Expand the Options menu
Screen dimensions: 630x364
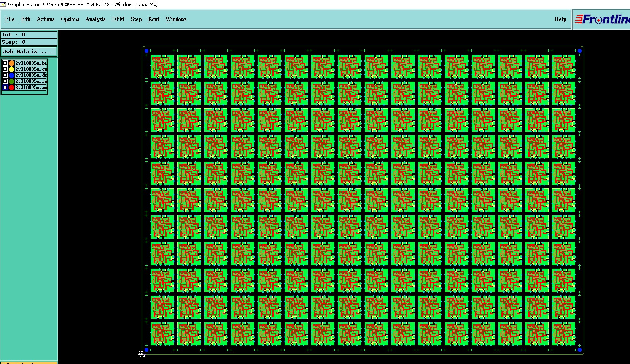(70, 19)
